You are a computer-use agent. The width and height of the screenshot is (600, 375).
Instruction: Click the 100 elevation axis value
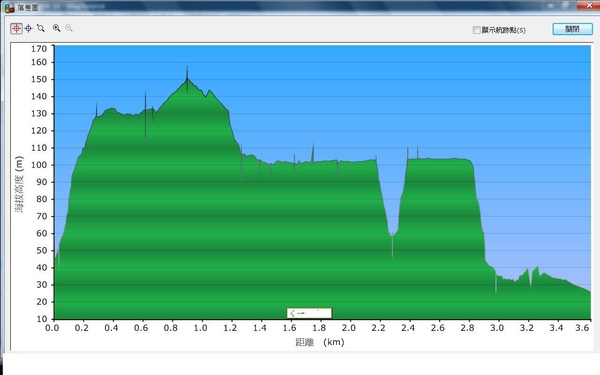pyautogui.click(x=39, y=165)
